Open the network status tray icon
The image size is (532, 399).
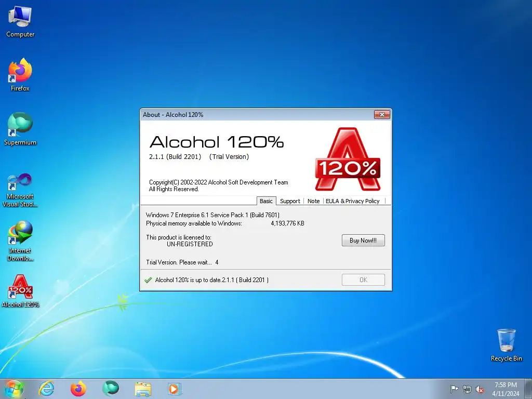click(467, 390)
